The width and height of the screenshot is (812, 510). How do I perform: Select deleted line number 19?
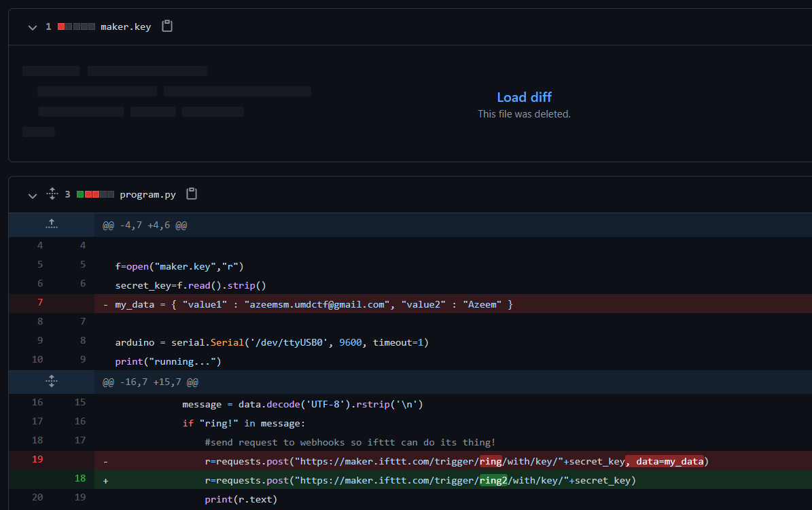[x=37, y=459]
